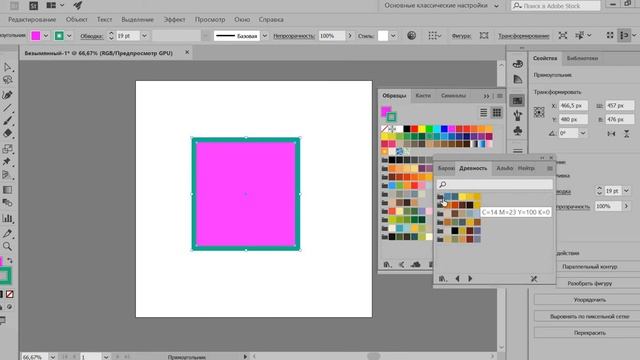Select the Lasso tool
Image resolution: width=640 pixels, height=360 pixels.
click(x=7, y=80)
